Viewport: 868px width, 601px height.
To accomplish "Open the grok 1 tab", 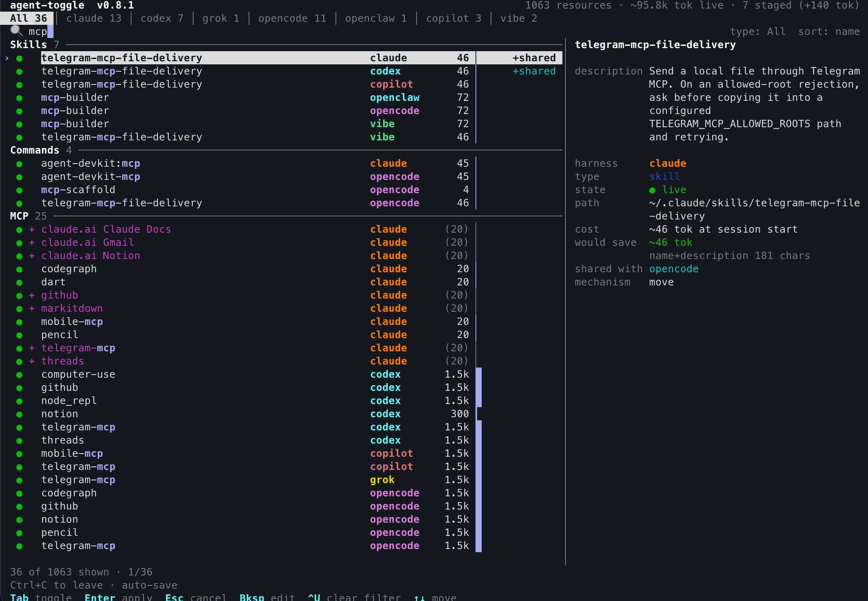I will tap(221, 18).
